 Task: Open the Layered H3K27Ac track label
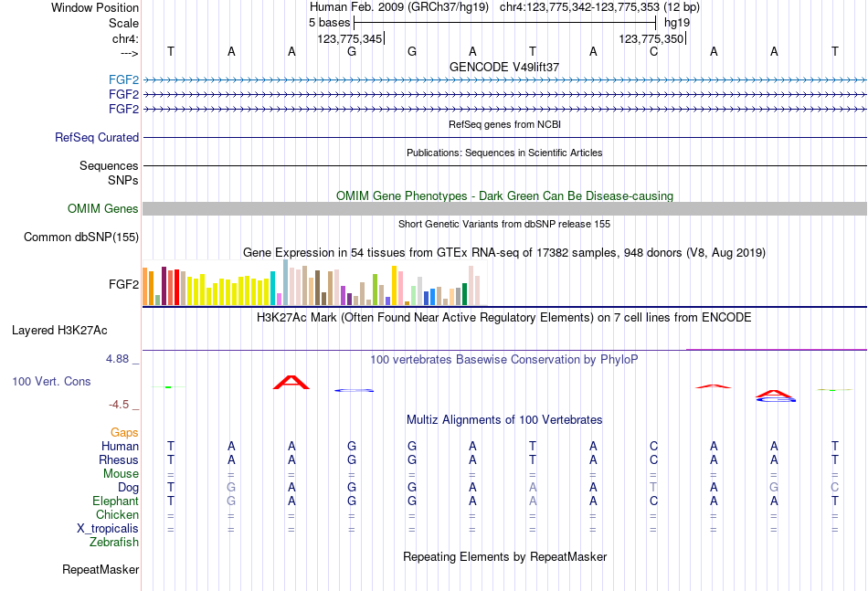click(59, 331)
